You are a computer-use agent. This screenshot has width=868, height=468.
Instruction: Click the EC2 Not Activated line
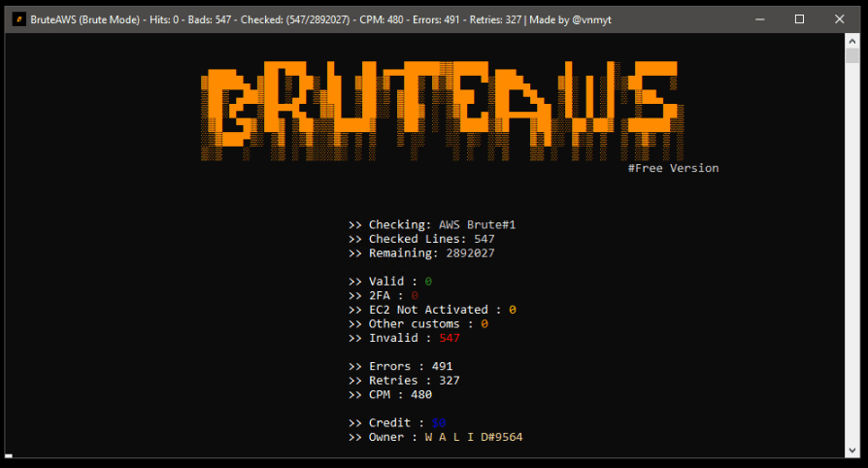click(x=432, y=310)
